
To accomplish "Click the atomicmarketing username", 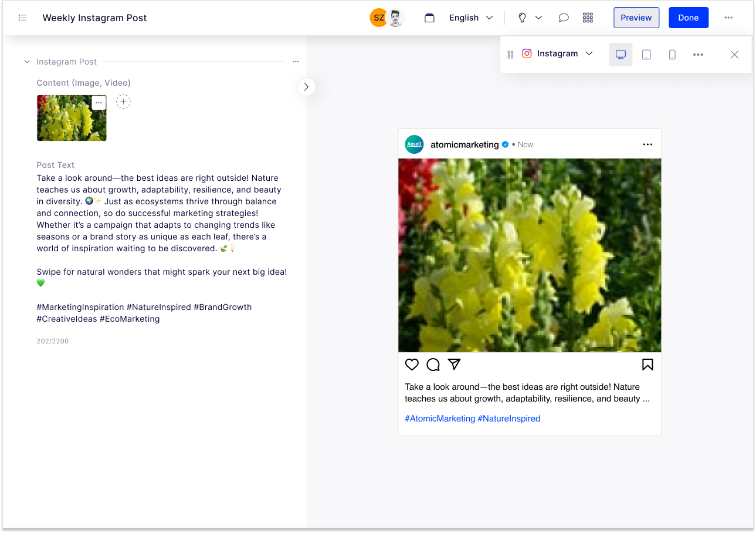I will click(465, 144).
